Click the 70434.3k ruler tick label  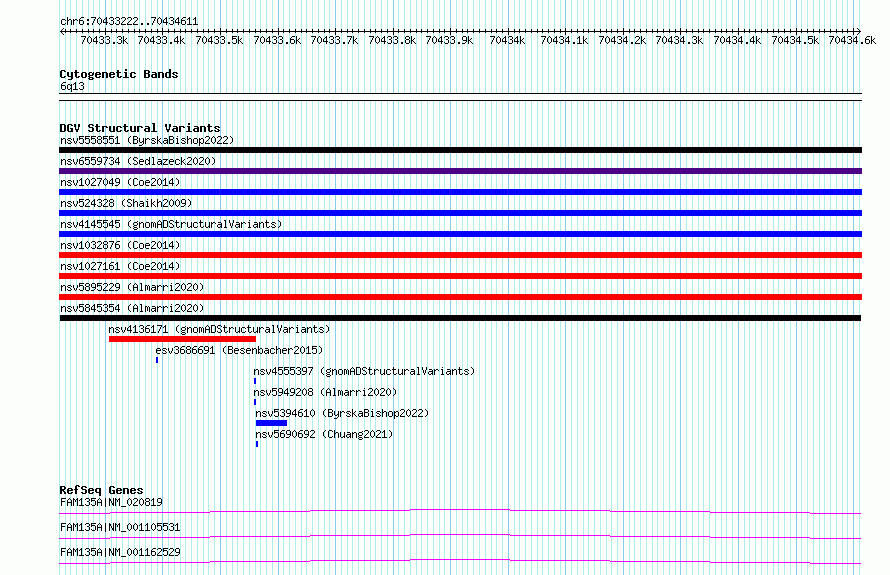pyautogui.click(x=679, y=40)
